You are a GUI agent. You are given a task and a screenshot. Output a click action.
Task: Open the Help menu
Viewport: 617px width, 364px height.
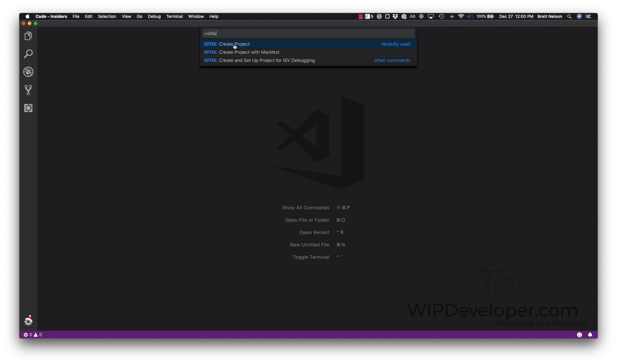[214, 17]
